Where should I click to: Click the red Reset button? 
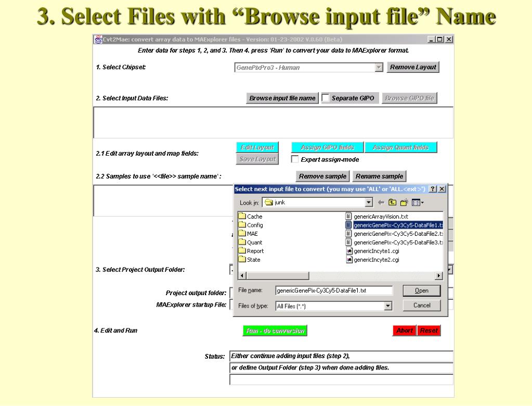pyautogui.click(x=429, y=331)
